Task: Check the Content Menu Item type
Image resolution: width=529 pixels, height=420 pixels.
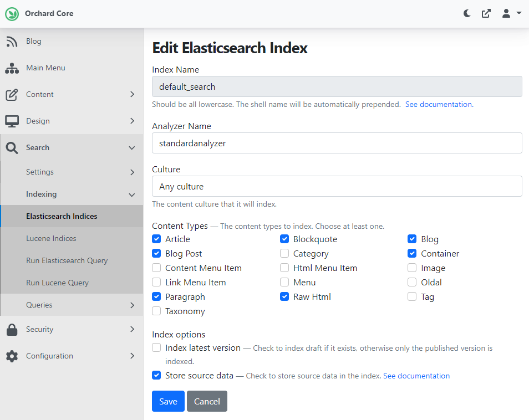Action: click(156, 268)
